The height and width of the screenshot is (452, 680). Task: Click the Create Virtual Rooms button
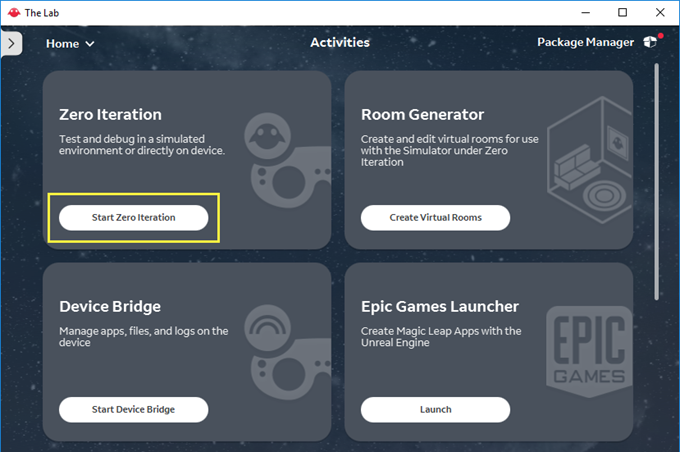point(435,218)
